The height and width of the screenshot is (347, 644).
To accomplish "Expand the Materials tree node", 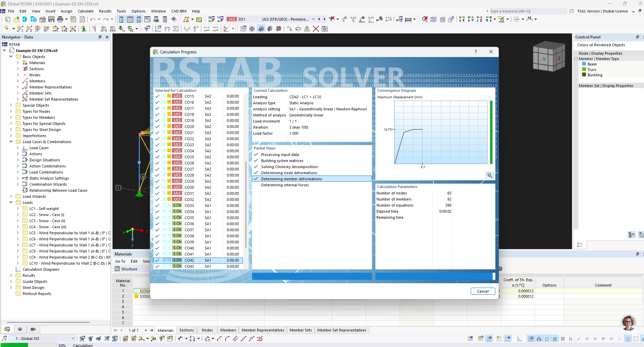I will click(x=18, y=63).
